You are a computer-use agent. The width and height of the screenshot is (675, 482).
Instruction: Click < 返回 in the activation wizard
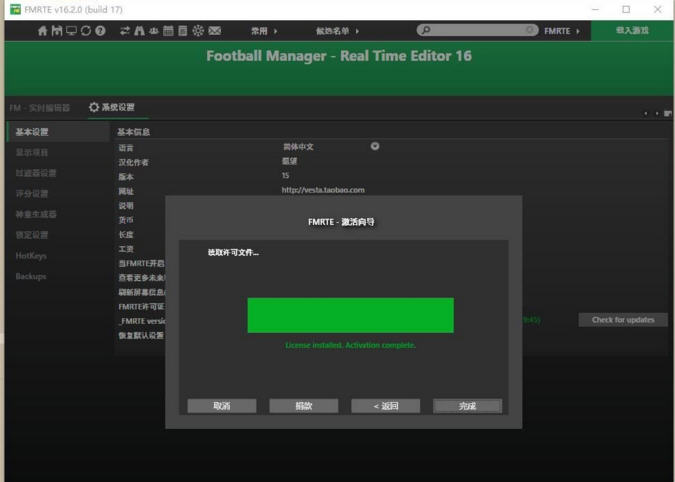(385, 406)
